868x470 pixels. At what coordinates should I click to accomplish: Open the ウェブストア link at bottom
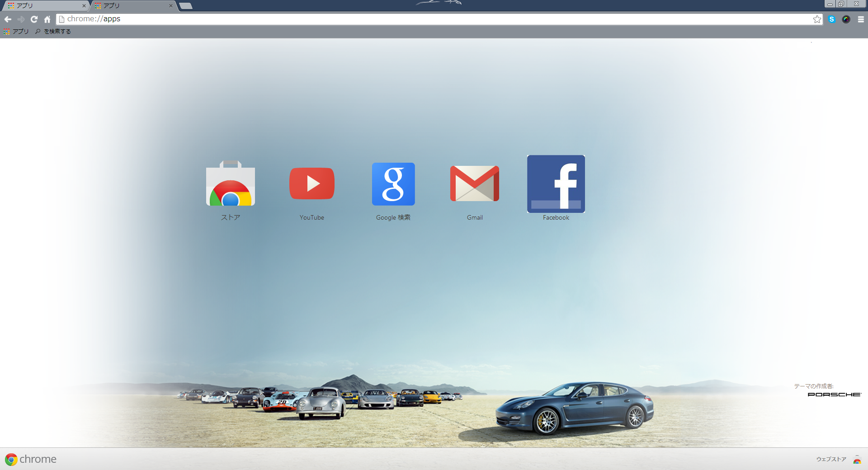coord(831,459)
